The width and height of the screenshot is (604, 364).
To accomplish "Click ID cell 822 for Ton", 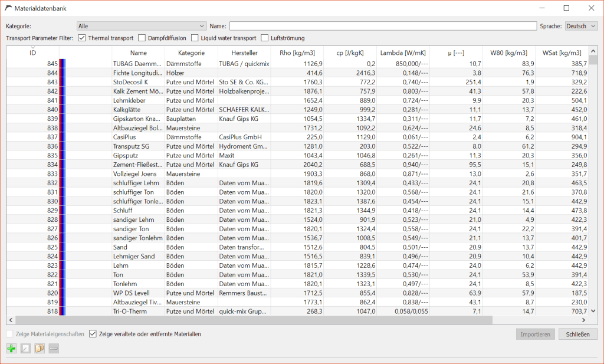I will click(33, 275).
